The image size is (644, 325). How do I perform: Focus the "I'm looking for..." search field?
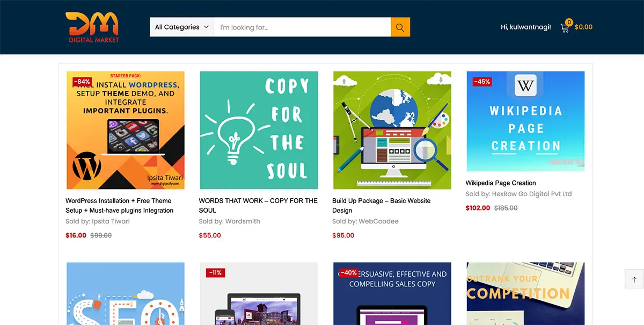[x=303, y=27]
